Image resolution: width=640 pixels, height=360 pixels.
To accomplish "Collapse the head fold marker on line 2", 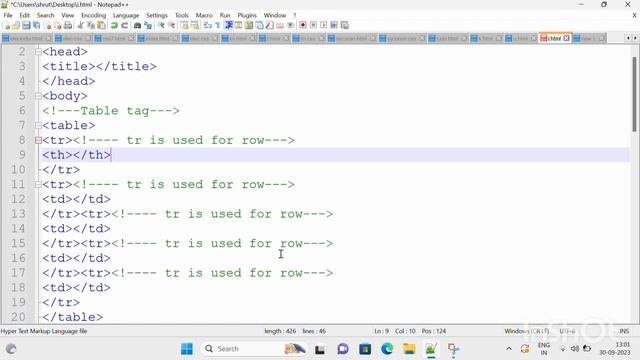I will click(38, 52).
